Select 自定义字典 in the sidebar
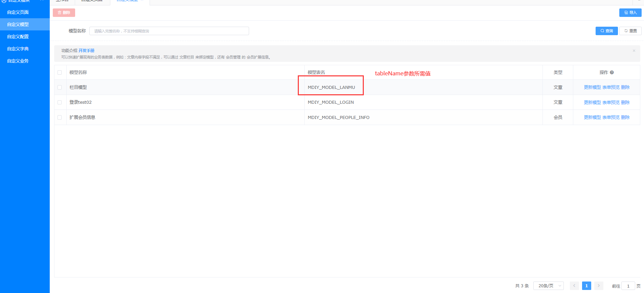This screenshot has width=644, height=293. [x=18, y=49]
